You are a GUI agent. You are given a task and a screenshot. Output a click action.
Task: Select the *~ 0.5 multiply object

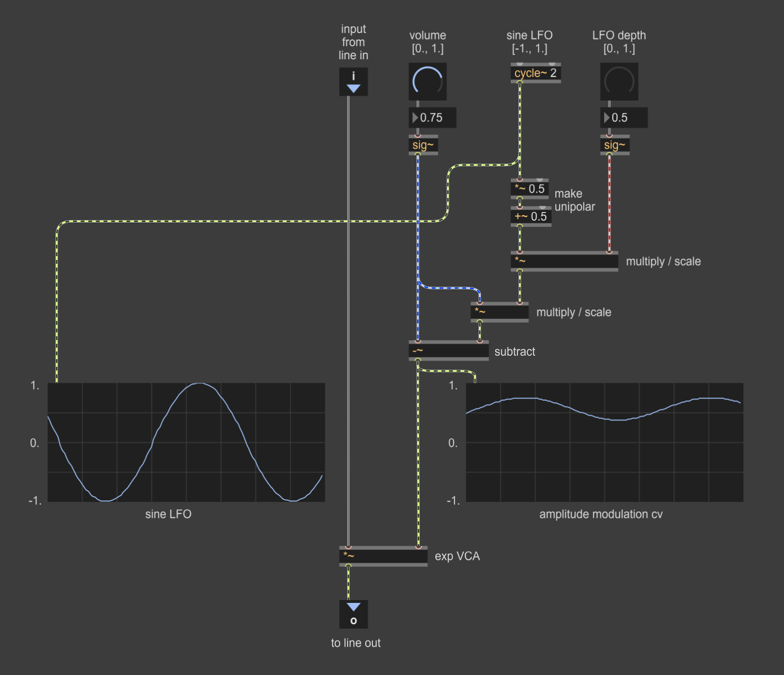(x=530, y=189)
